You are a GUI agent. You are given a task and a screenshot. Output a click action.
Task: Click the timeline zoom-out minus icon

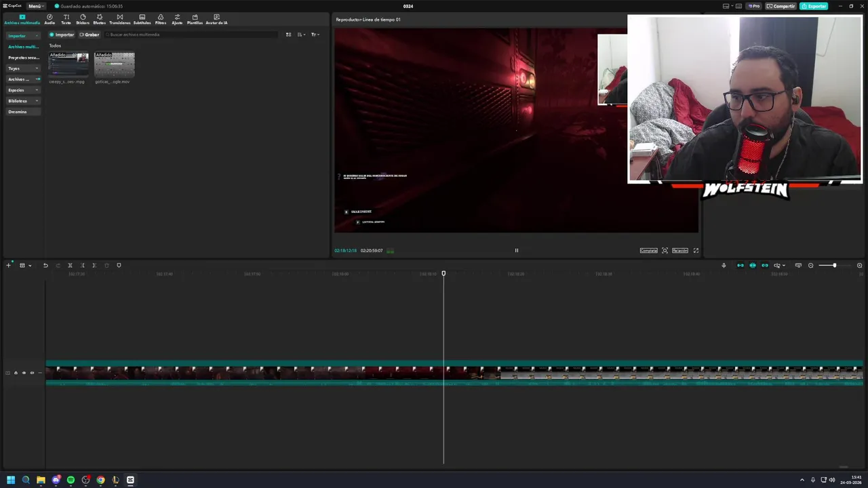[x=810, y=265]
